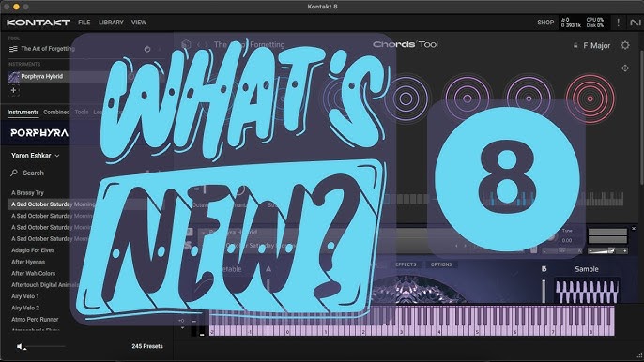Click the Native Instruments logo icon
This screenshot has width=644, height=362.
click(x=635, y=23)
